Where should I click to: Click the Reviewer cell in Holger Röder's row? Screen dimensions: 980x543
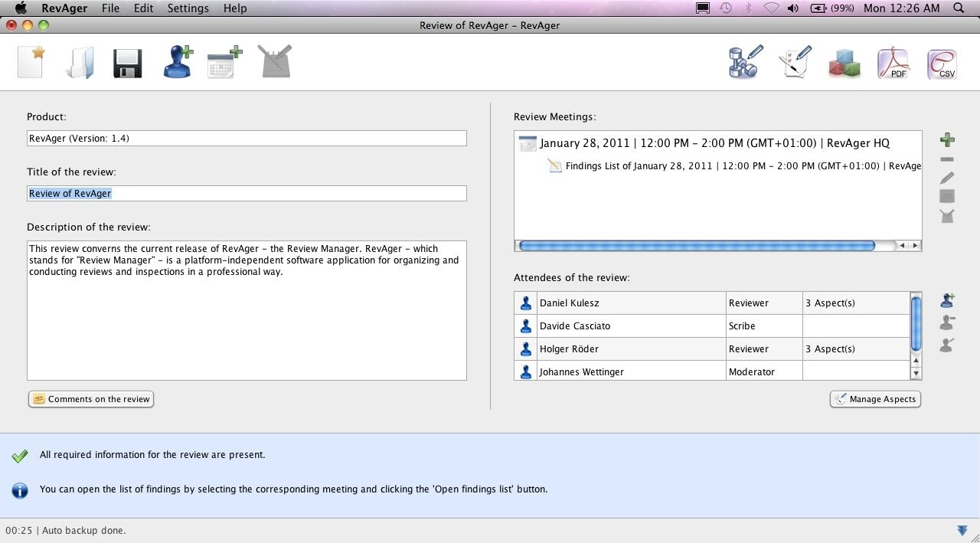pos(764,349)
